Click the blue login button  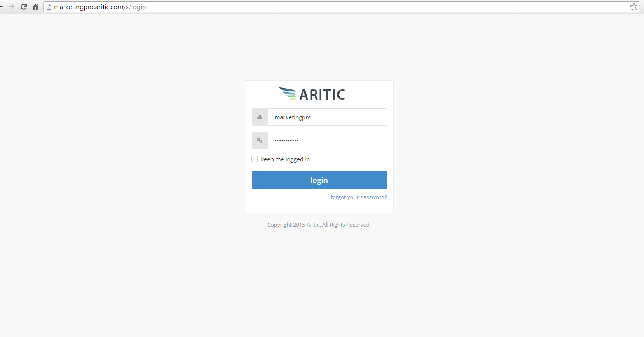point(319,180)
